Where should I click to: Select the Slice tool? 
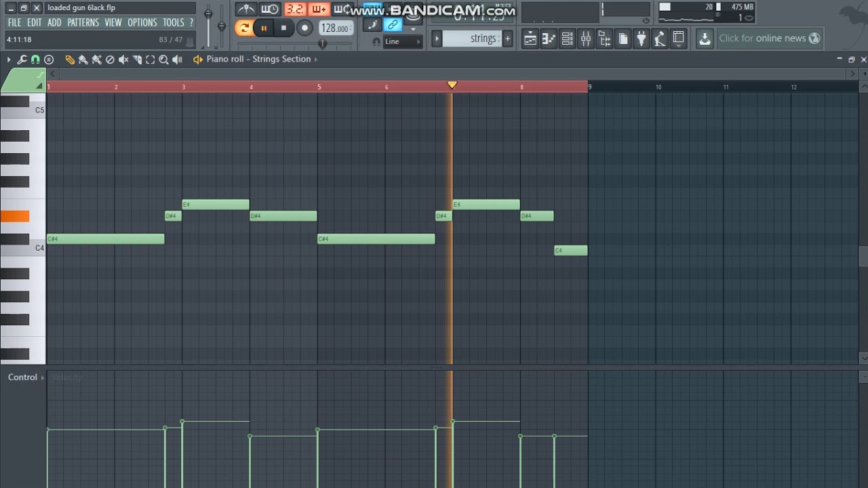click(137, 60)
